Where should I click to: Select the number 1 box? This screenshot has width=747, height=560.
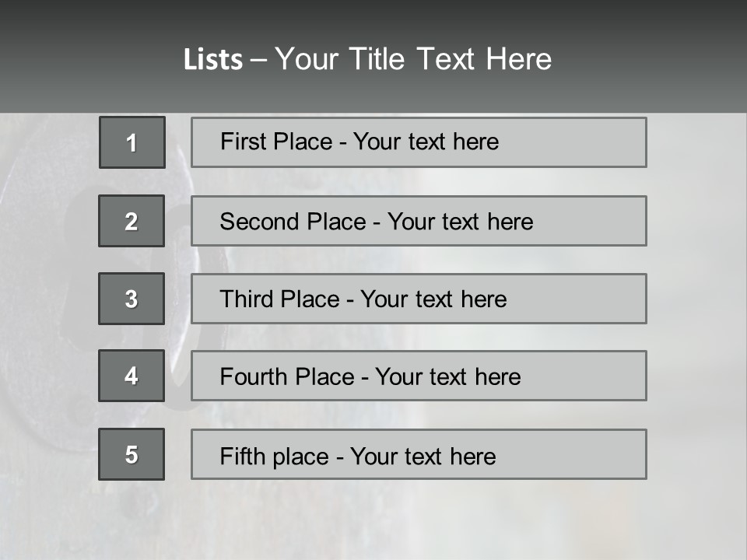tap(132, 142)
